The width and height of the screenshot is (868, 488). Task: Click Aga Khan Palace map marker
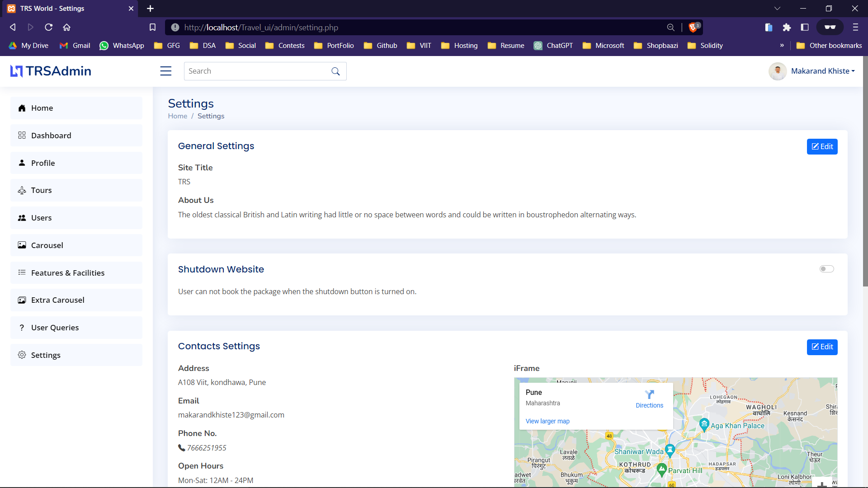click(704, 424)
